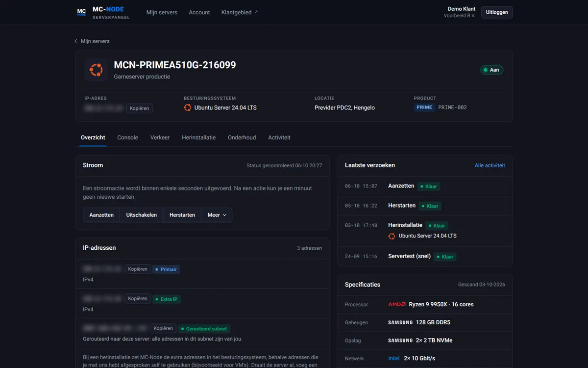The height and width of the screenshot is (368, 588).
Task: Click the Ubuntu Server 24.04 LTS system value
Action: pos(225,107)
